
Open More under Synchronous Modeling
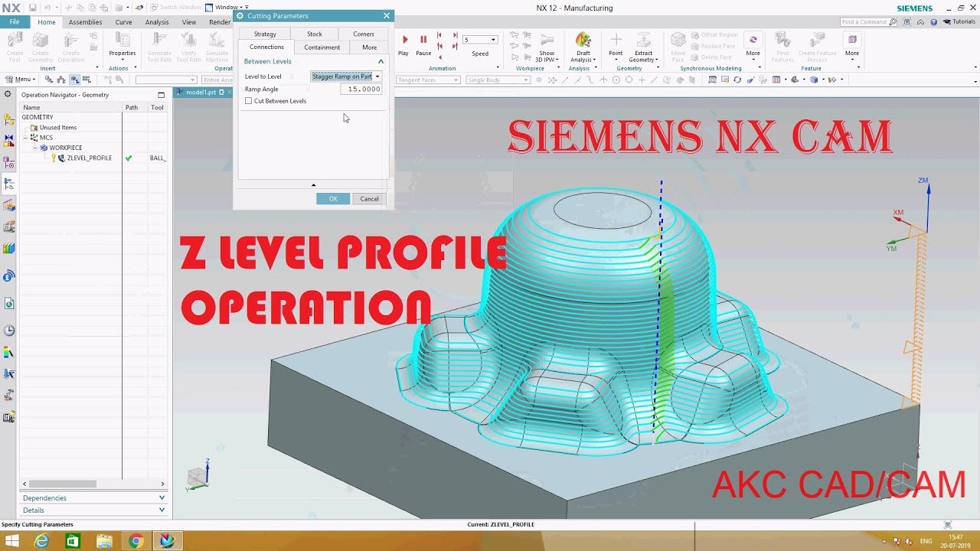753,44
